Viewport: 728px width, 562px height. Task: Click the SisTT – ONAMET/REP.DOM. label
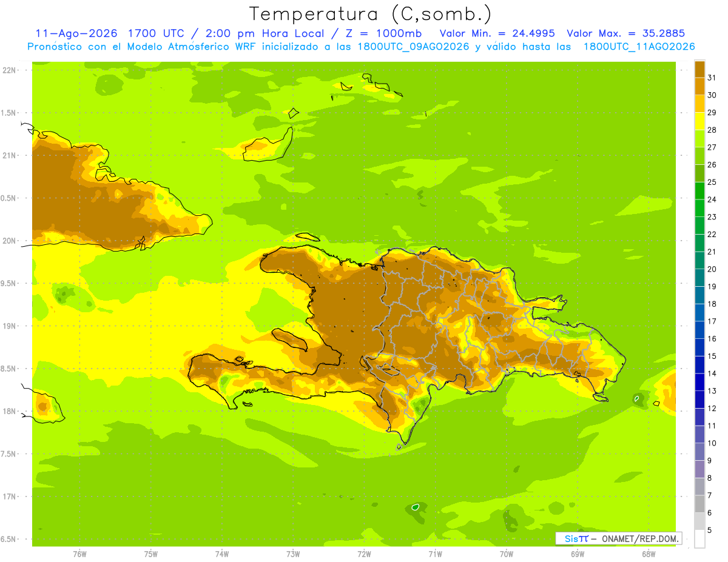tap(618, 538)
